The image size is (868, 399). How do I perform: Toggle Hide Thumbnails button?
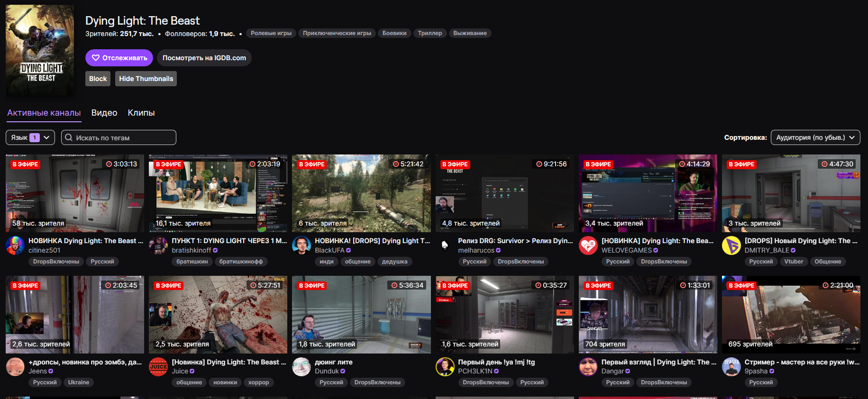(146, 79)
